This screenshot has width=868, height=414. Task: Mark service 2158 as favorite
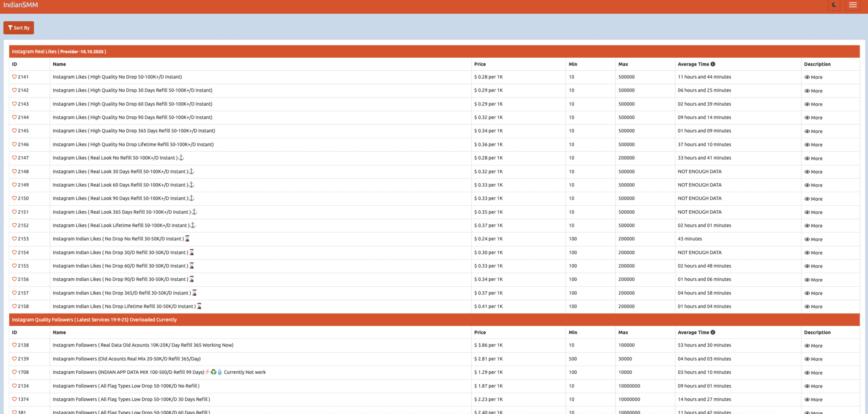pos(14,306)
